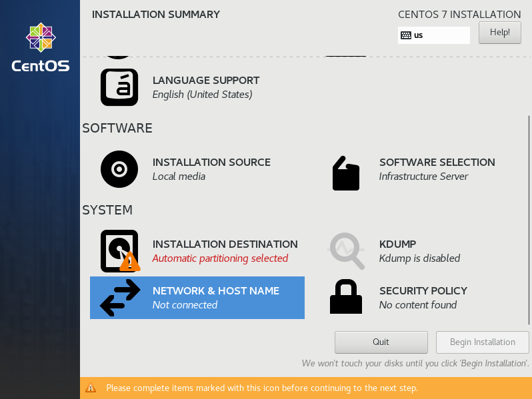This screenshot has height=399, width=532.
Task: Click 'Infrastructure Server' status text
Action: (x=423, y=177)
